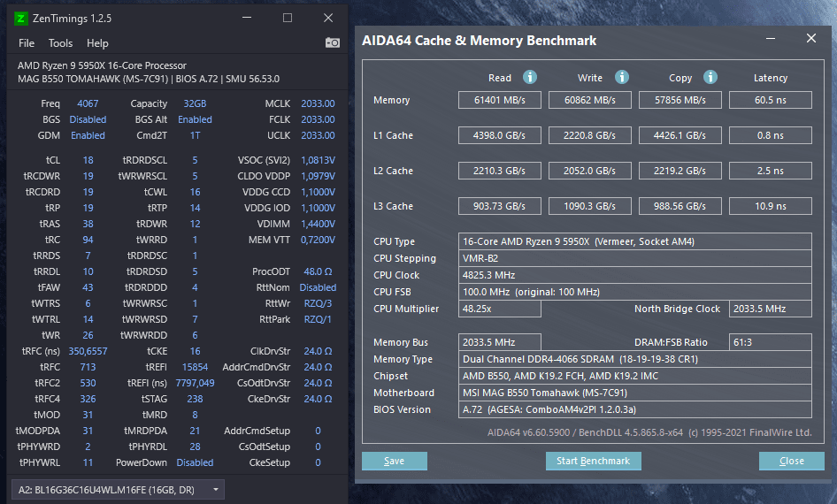Image resolution: width=837 pixels, height=504 pixels.
Task: Click the Motherboard field MSI MAG B550 Tomahawk
Action: coord(634,393)
